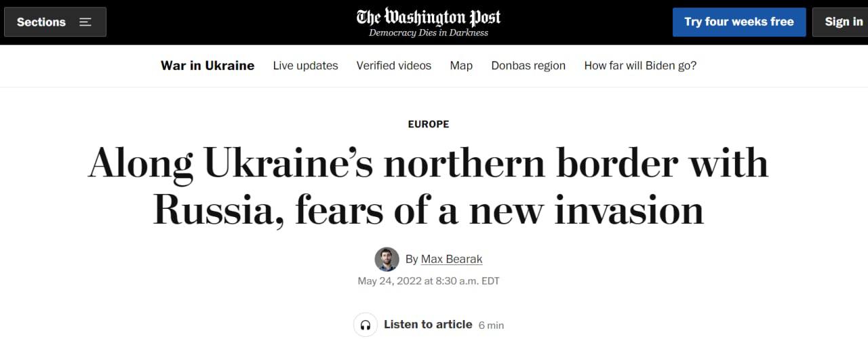Screen dimensions: 868x339
Task: Start Listen to article playback
Action: coord(427,324)
